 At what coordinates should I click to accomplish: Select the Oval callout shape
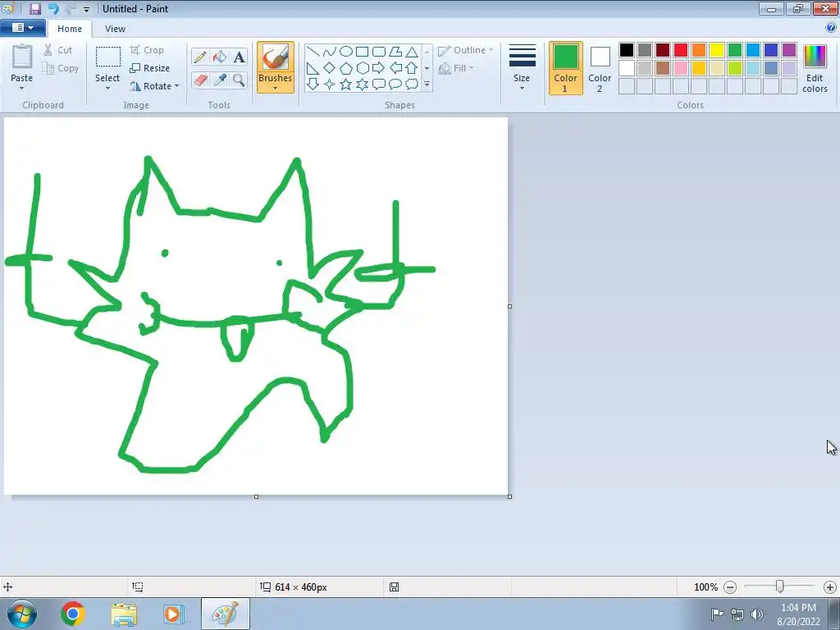[x=395, y=84]
